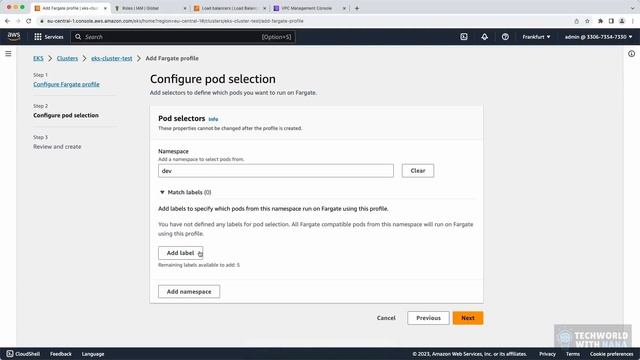Screen dimensions: 640x360
Task: Cancel the Fargate profile creation
Action: [x=386, y=318]
